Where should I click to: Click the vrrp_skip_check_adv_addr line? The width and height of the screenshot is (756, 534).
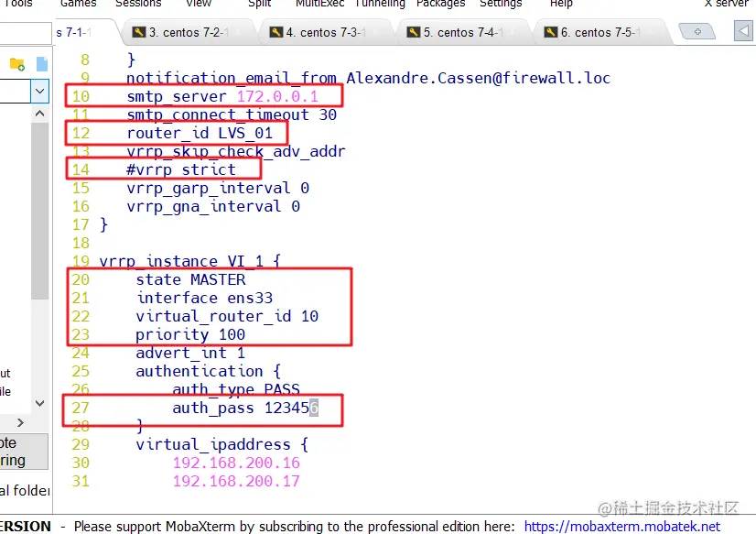[x=236, y=151]
